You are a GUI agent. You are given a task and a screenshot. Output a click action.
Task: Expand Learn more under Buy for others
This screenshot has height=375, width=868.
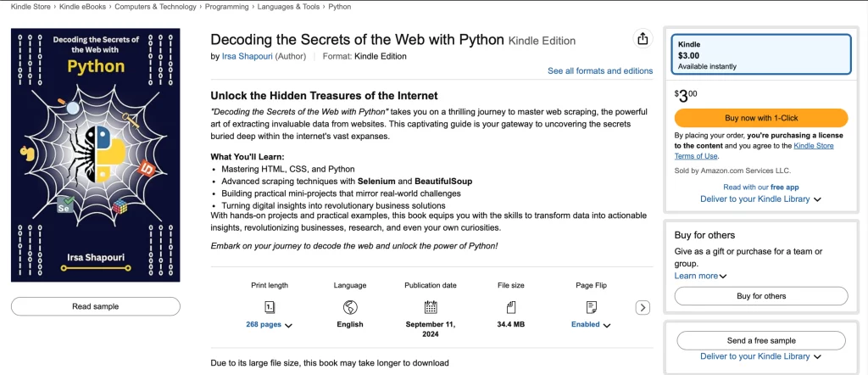(700, 275)
